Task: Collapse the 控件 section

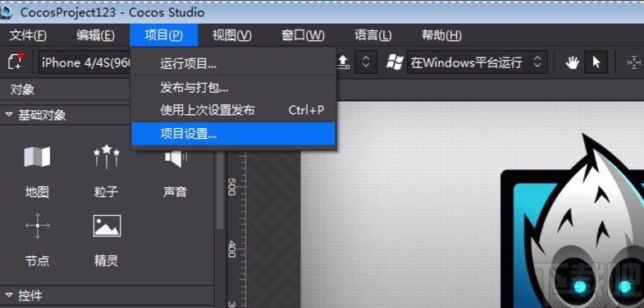Action: [x=9, y=295]
